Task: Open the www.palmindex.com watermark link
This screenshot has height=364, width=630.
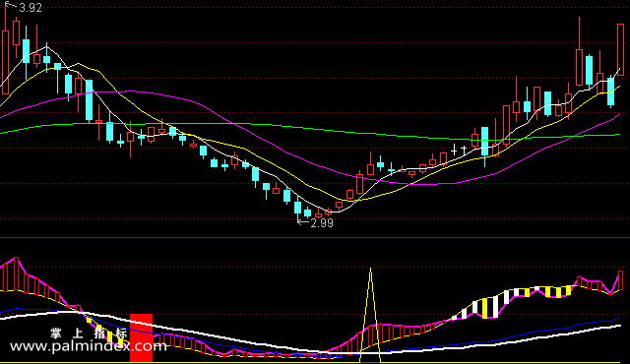Action: [x=88, y=346]
